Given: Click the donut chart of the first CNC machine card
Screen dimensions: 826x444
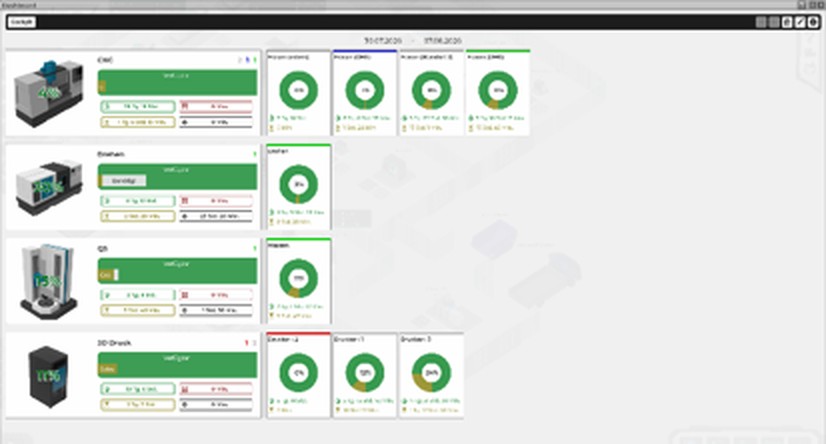Looking at the screenshot, I should coord(299,90).
